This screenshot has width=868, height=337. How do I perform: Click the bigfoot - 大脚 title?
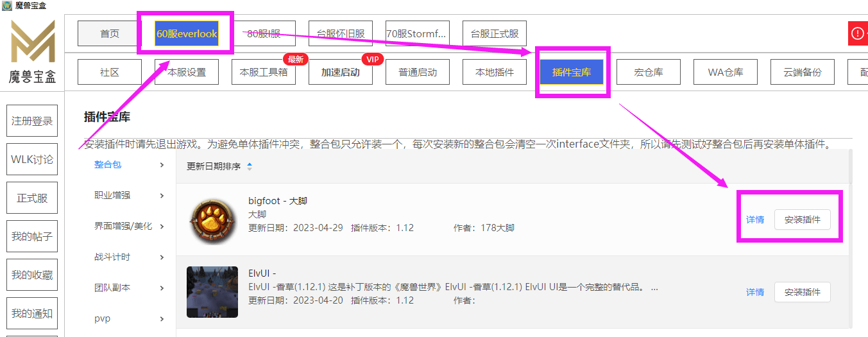(x=278, y=201)
